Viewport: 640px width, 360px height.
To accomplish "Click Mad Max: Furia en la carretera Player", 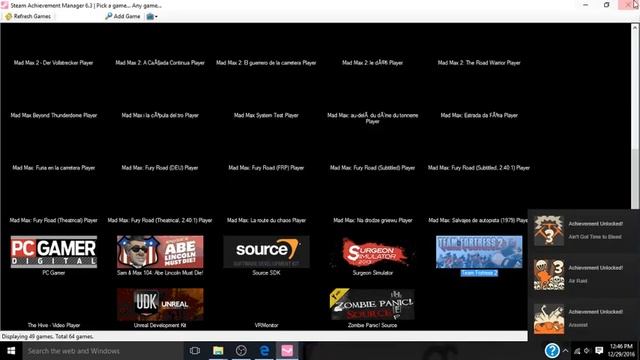I will [x=53, y=168].
